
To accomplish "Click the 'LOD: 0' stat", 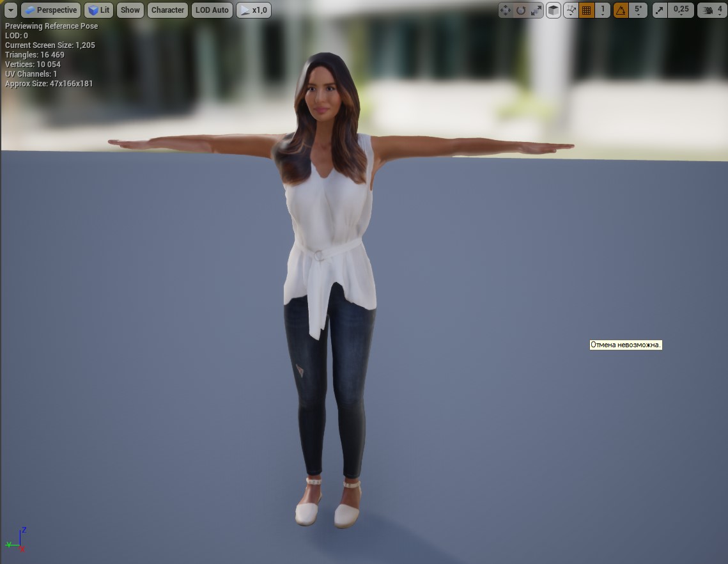I will (16, 36).
